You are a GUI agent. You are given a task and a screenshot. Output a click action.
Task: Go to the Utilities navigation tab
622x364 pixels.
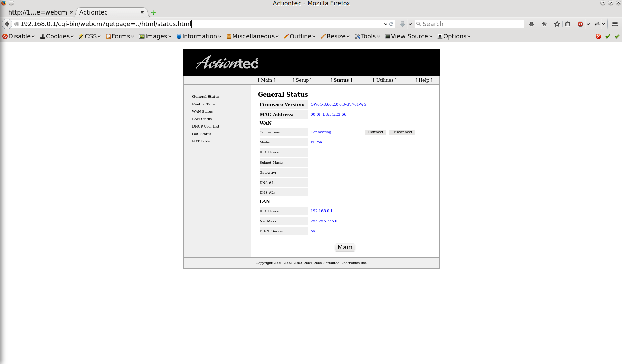(385, 80)
